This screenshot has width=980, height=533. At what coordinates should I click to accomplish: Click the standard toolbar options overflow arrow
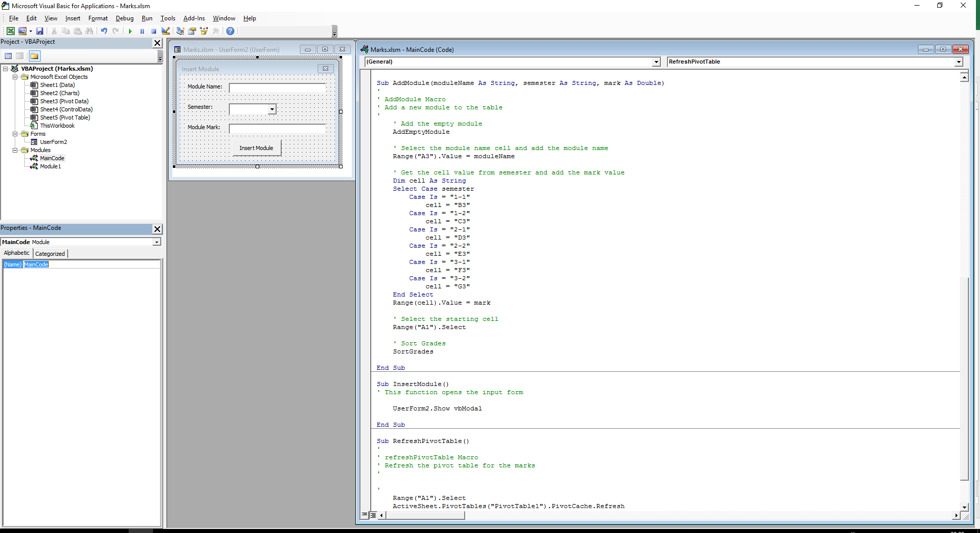[334, 32]
